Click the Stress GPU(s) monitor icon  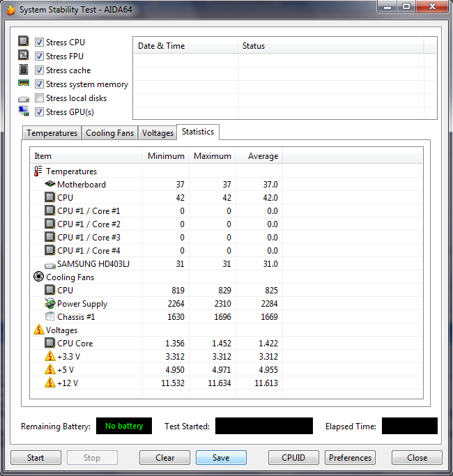24,111
